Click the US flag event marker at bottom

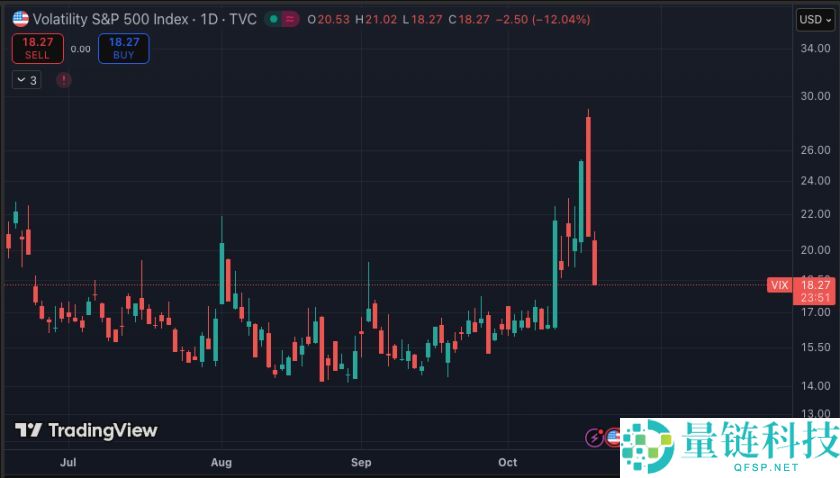click(614, 437)
